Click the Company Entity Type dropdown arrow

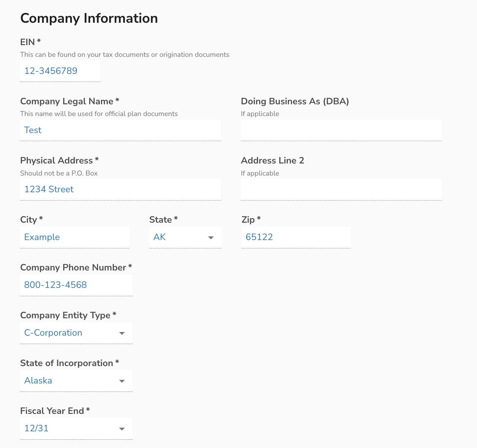[x=122, y=333]
